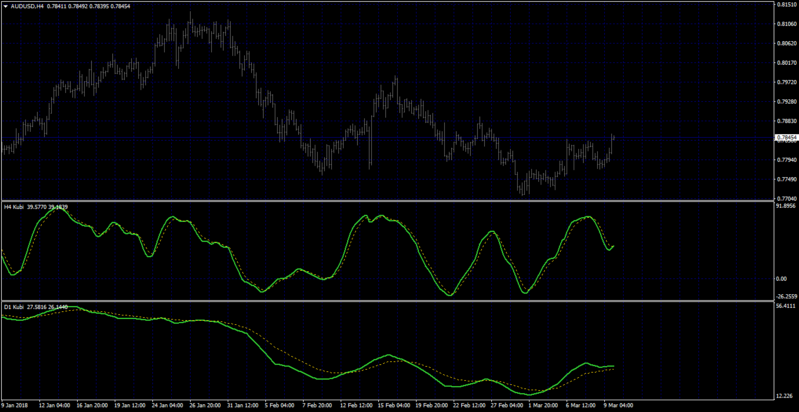Image resolution: width=799 pixels, height=412 pixels.
Task: Click the 0.00 level on H4 Kubi scale
Action: pyautogui.click(x=782, y=279)
